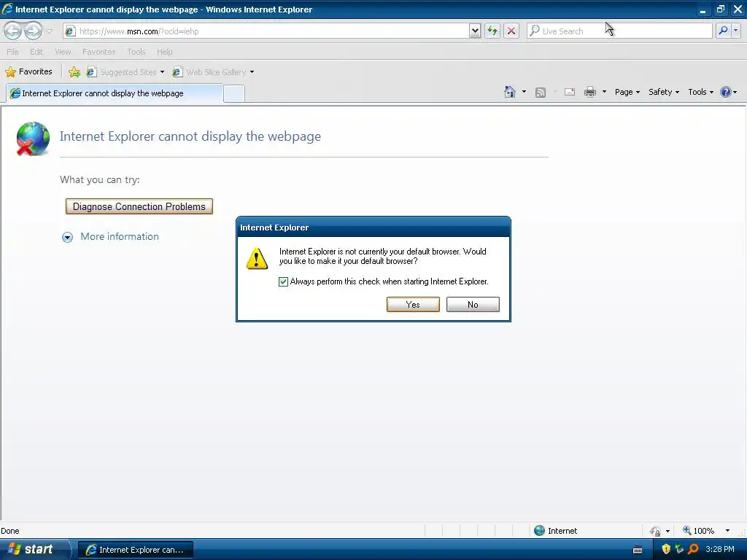Screen dimensions: 747x560
Task: Click the network connection tray icon
Action: point(679,549)
